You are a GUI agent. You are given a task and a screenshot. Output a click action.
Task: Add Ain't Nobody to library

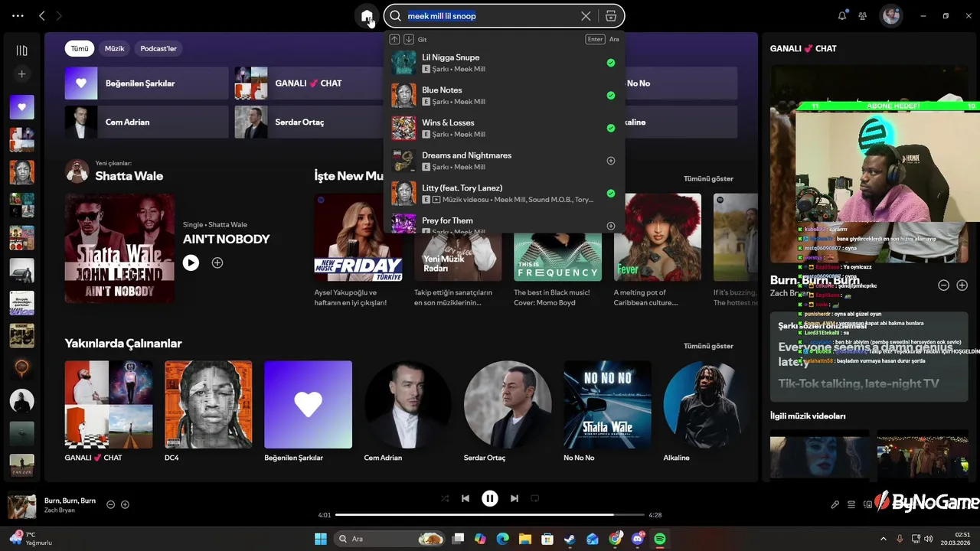pos(217,262)
